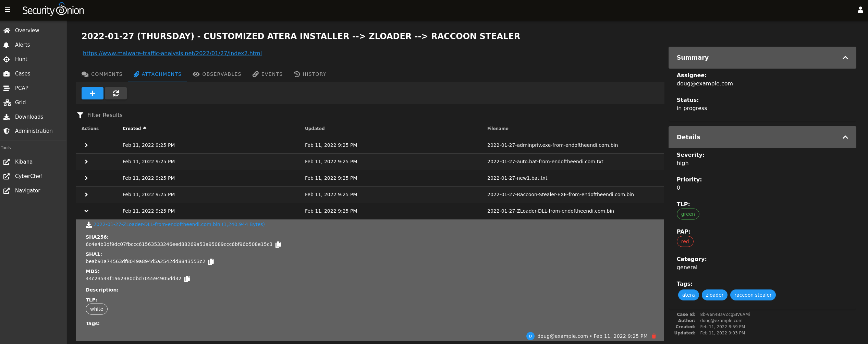The width and height of the screenshot is (868, 344).
Task: Expand the adminpriv.exe attachment row
Action: (86, 145)
